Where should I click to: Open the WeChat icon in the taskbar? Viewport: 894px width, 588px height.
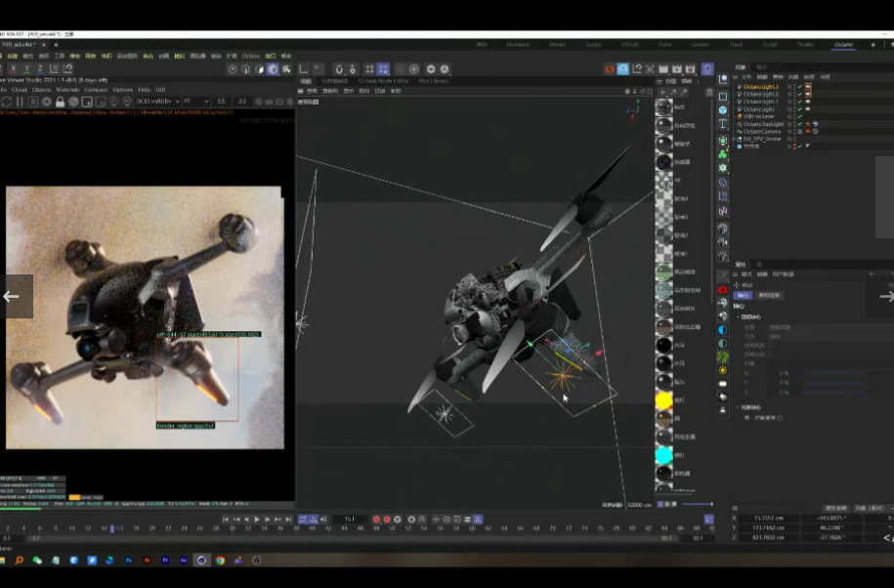pyautogui.click(x=37, y=561)
